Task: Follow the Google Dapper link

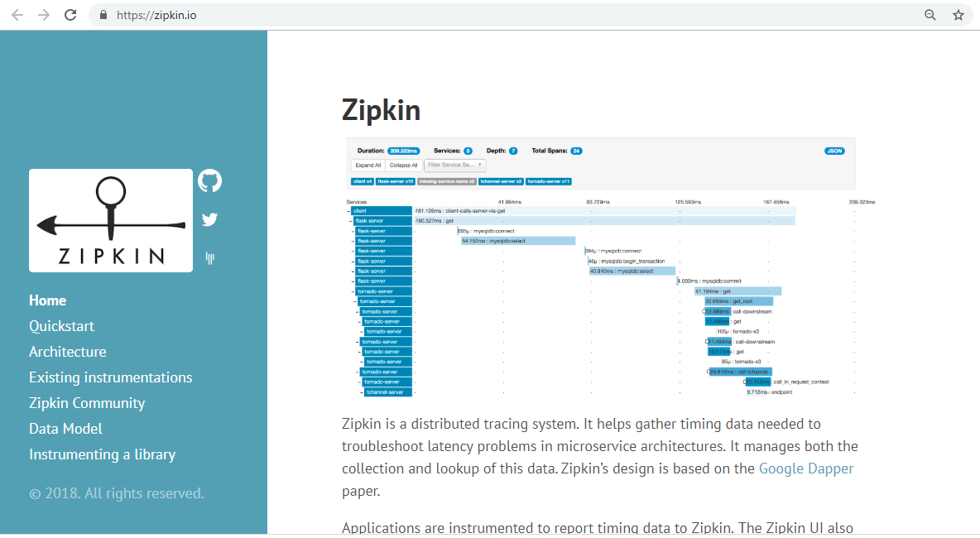Action: tap(805, 468)
